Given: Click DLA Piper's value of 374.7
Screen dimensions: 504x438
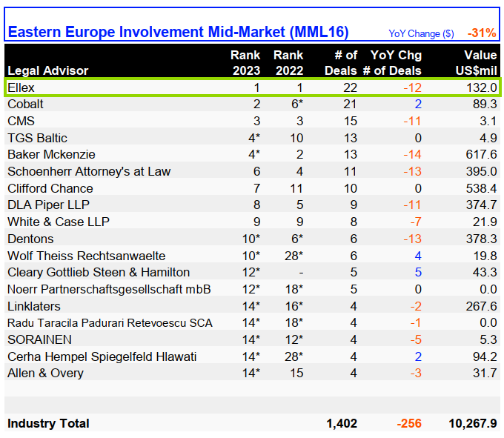Looking at the screenshot, I should tap(482, 205).
